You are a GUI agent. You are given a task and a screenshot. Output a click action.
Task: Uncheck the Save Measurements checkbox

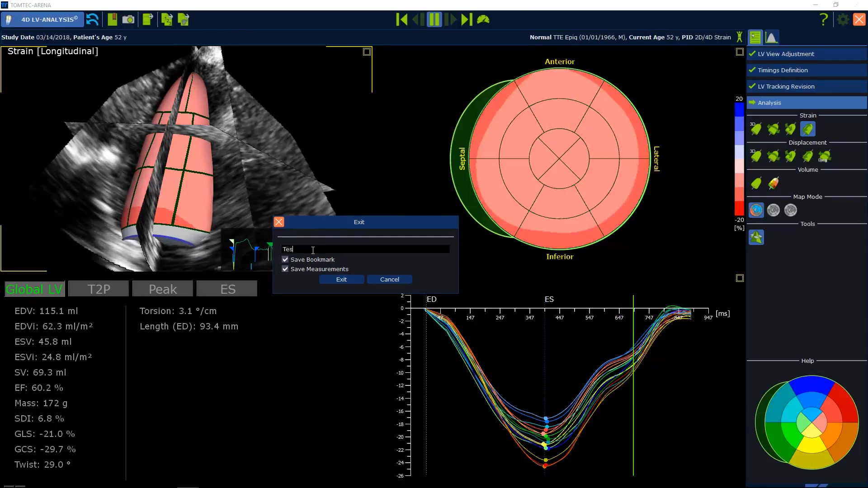pos(285,269)
